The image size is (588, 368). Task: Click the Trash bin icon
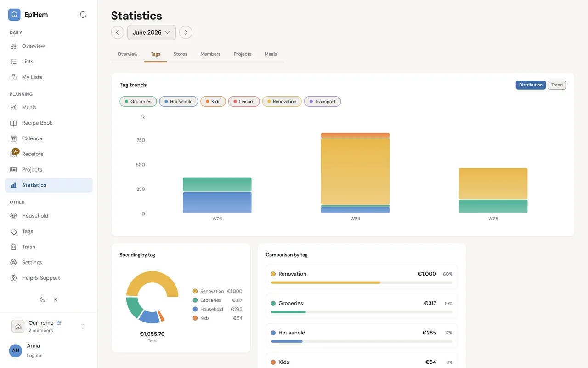pyautogui.click(x=13, y=247)
